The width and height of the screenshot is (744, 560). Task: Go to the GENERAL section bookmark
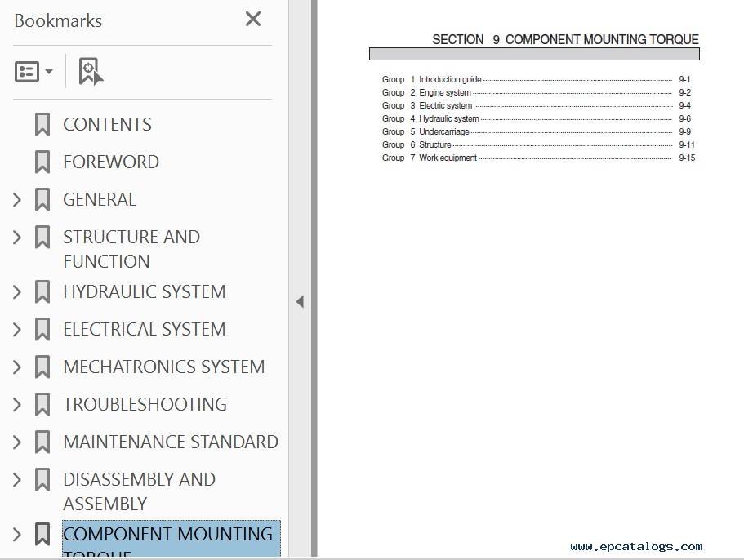[x=100, y=199]
